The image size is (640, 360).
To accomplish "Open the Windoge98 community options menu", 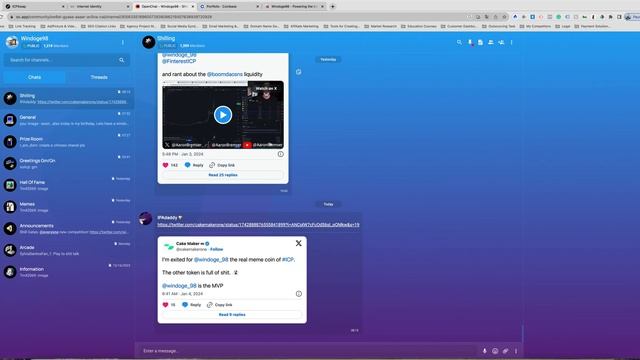I will pyautogui.click(x=122, y=42).
